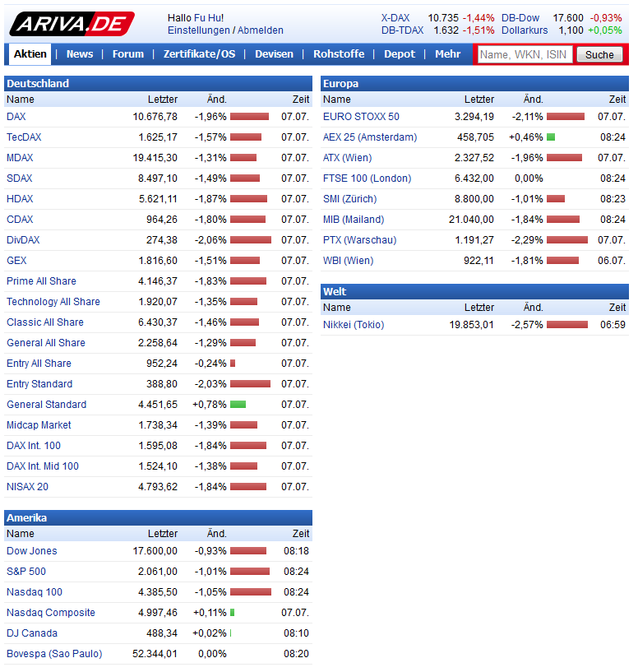The height and width of the screenshot is (672, 638).
Task: Open the Devisen menu item
Action: tap(275, 54)
